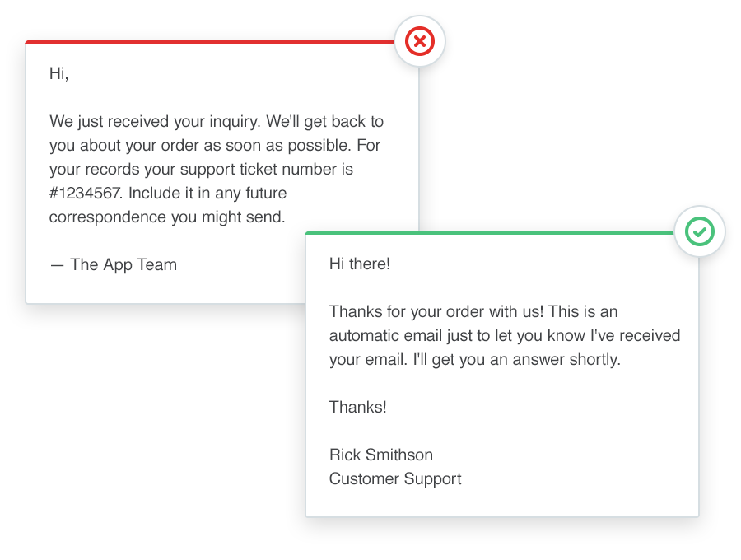Screen dimensions: 741x560
Task: Click the "correspondence you might send" line
Action: coord(167,217)
